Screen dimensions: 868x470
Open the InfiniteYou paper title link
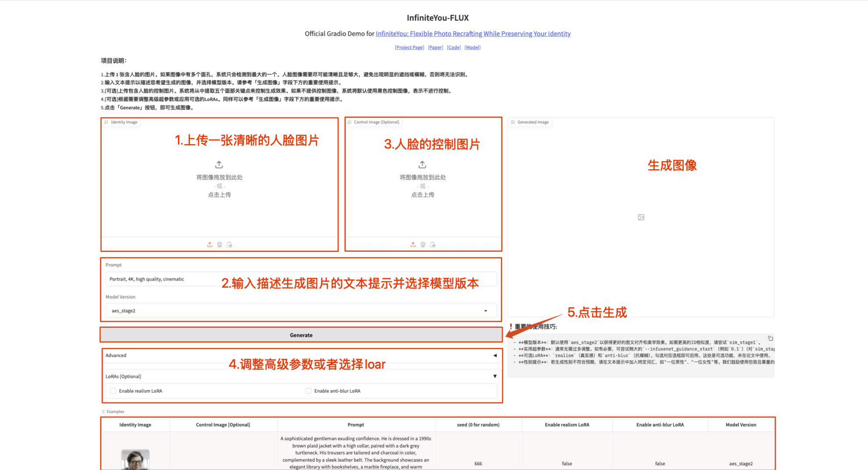(473, 34)
